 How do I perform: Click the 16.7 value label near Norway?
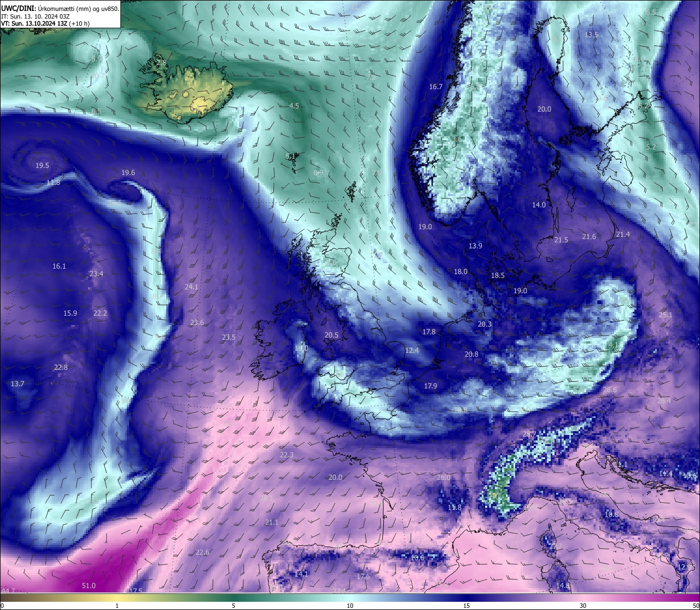pyautogui.click(x=435, y=87)
